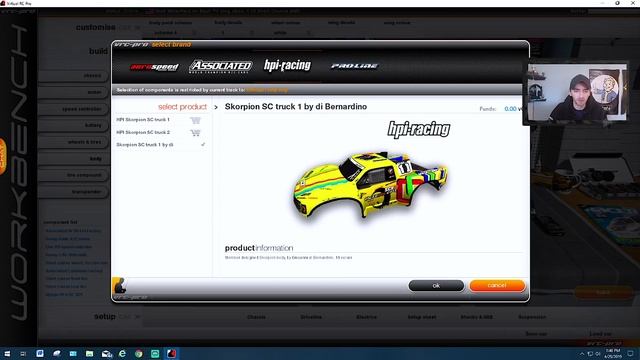The height and width of the screenshot is (360, 640).
Task: Switch to the Setup sheet tab
Action: (422, 317)
